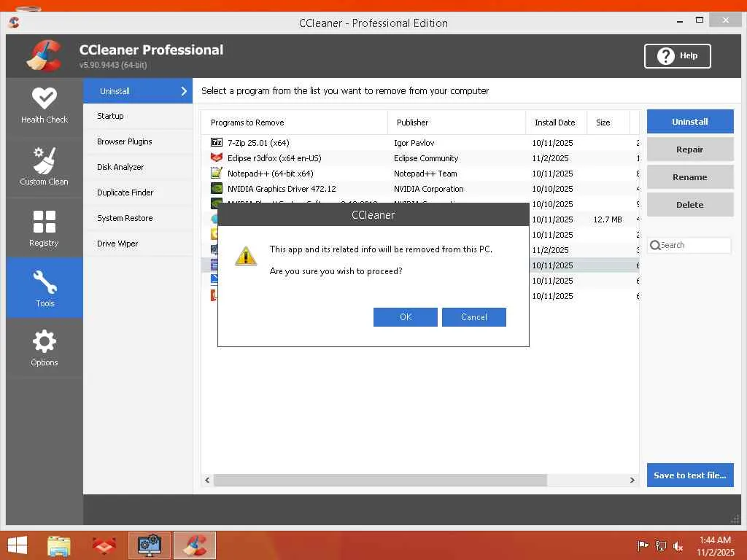The height and width of the screenshot is (560, 747).
Task: Click the blue Uninstall button
Action: [690, 122]
